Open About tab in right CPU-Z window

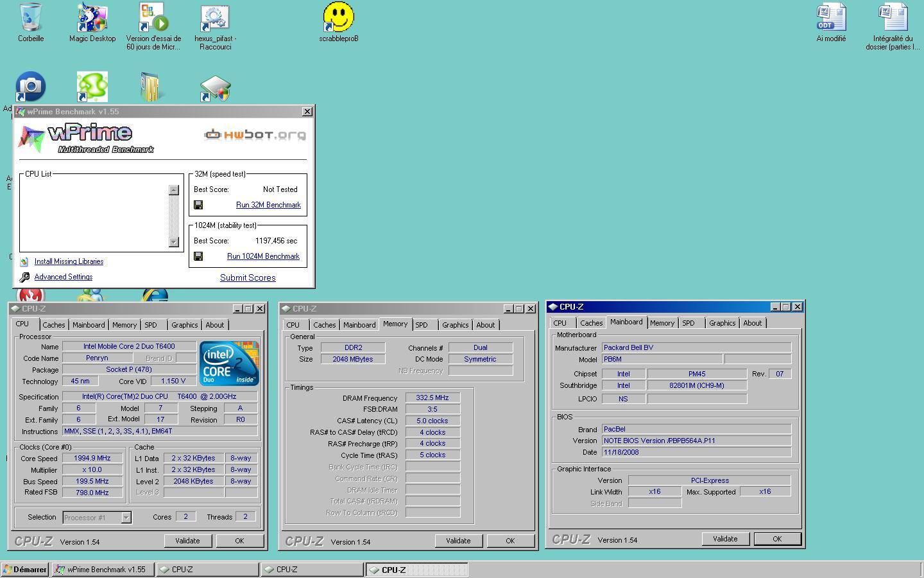753,323
